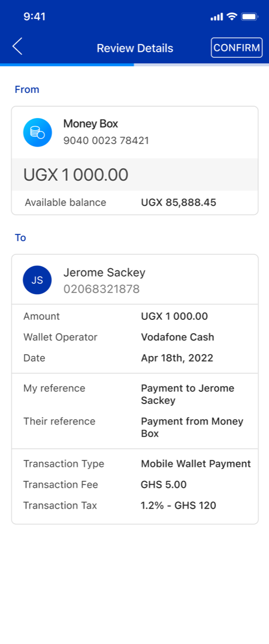Tap account number 9040 0023 78421

[106, 141]
